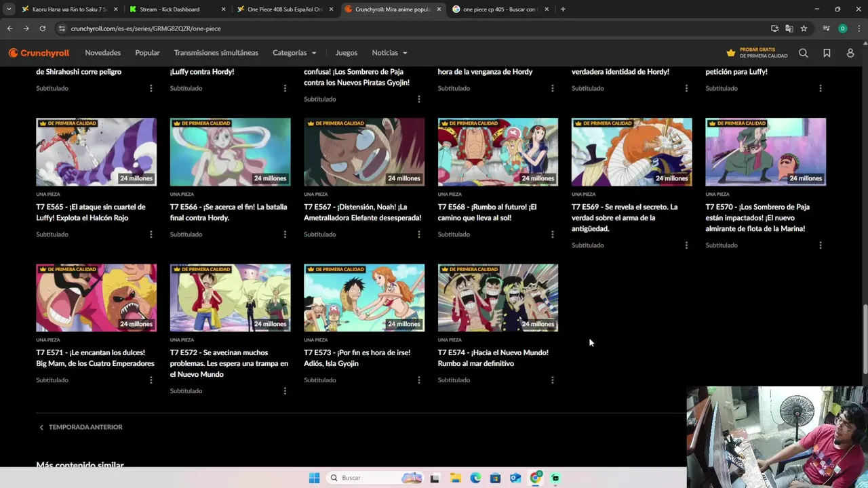The width and height of the screenshot is (868, 488).
Task: Open options menu for episode E571
Action: coord(151,380)
